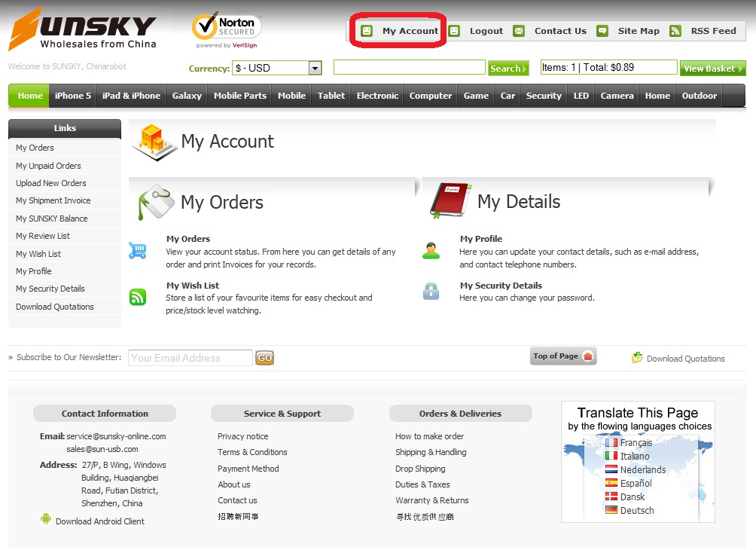Open the Drop Shipping footer link
This screenshot has height=550, width=756.
click(x=419, y=468)
